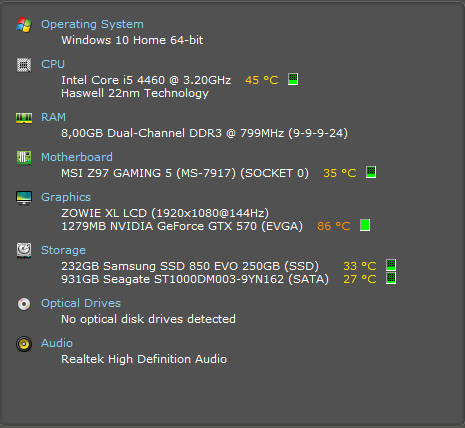Click the Storage hard drive icon

24,250
